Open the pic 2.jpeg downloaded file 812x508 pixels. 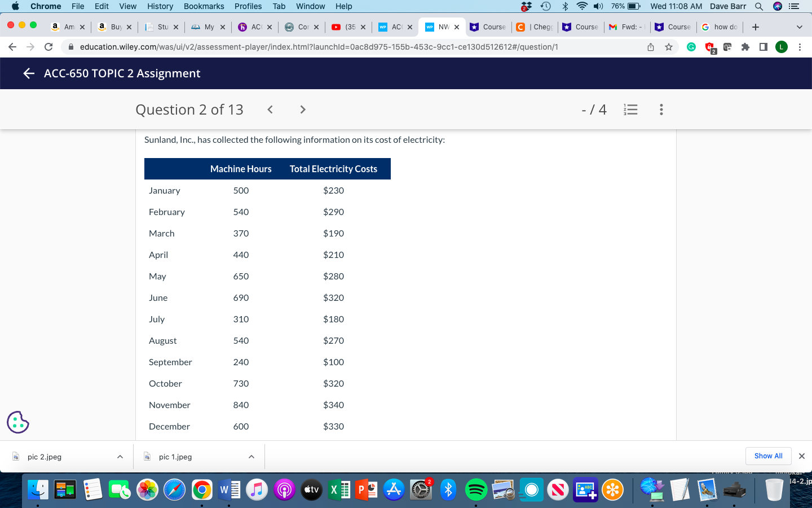[45, 457]
